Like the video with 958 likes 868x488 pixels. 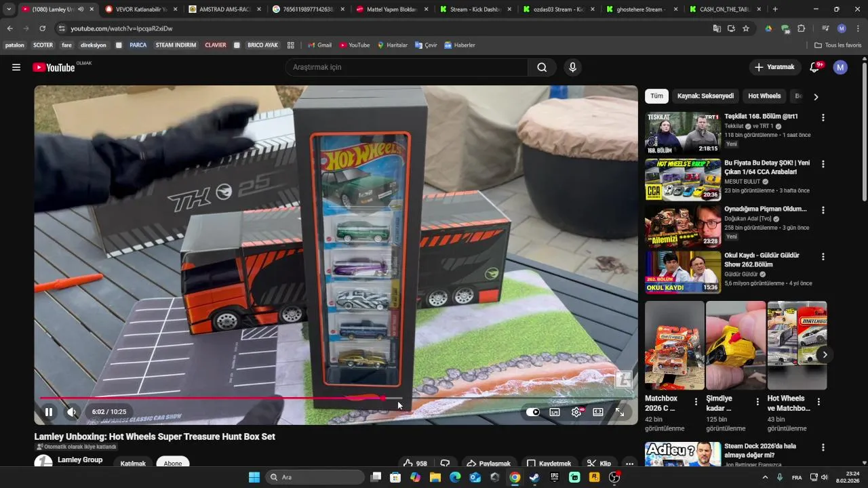click(415, 464)
